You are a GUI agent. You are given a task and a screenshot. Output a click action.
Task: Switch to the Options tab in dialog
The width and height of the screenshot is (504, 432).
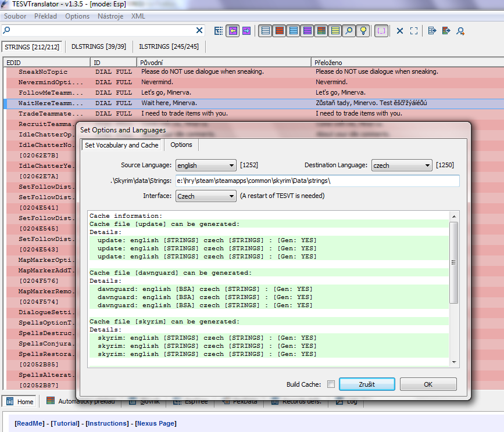point(182,145)
